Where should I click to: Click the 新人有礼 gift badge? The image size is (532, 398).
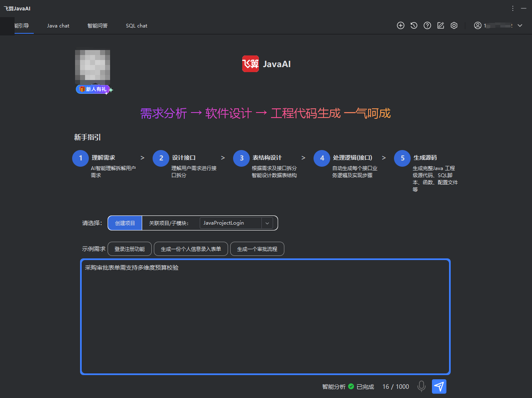[x=93, y=89]
